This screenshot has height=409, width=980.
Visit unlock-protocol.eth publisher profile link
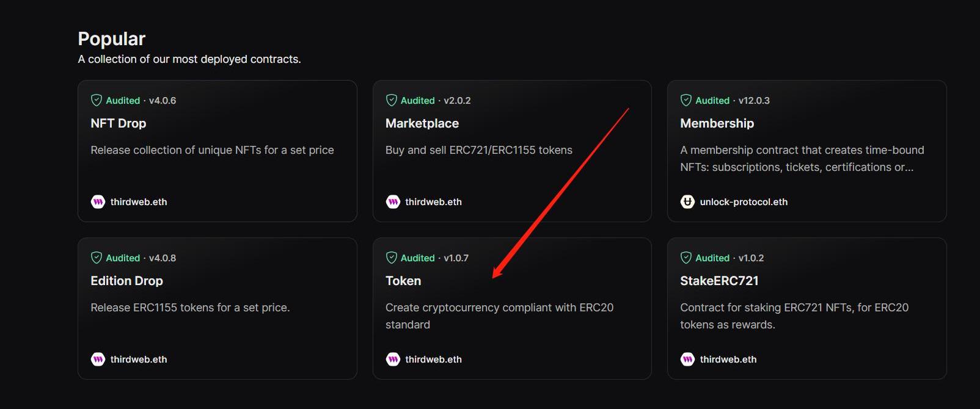tap(744, 202)
